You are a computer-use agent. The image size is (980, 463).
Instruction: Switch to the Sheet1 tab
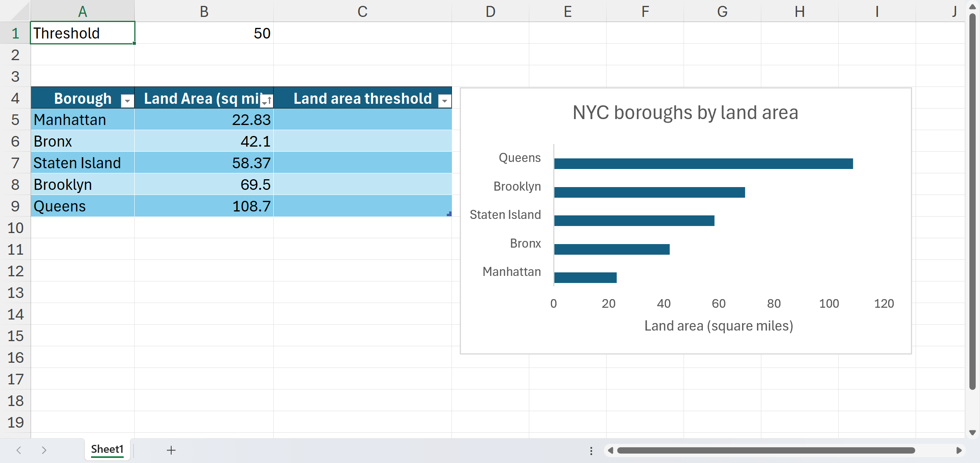coord(107,449)
